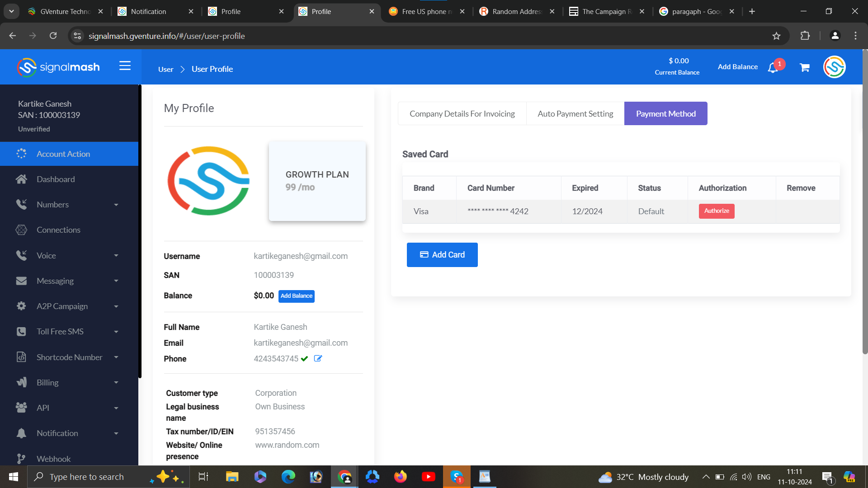The image size is (868, 488).
Task: Expand the Billing submenu arrow
Action: pyautogui.click(x=116, y=383)
